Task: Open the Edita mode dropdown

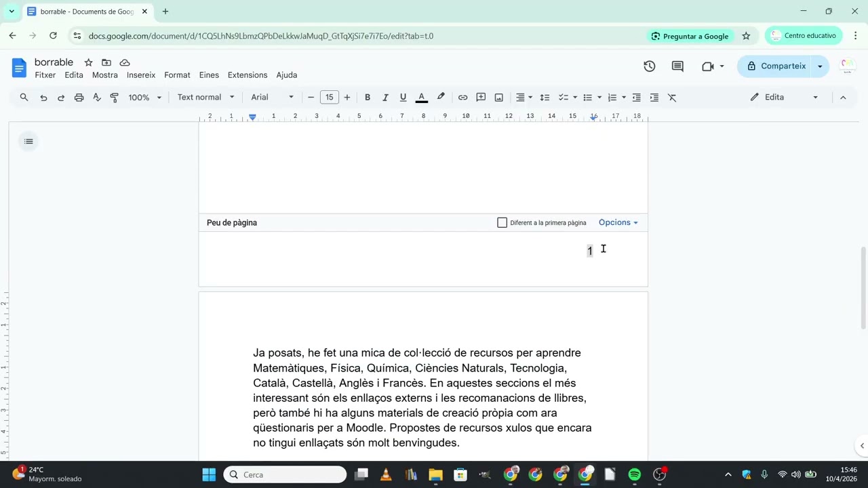Action: point(784,98)
